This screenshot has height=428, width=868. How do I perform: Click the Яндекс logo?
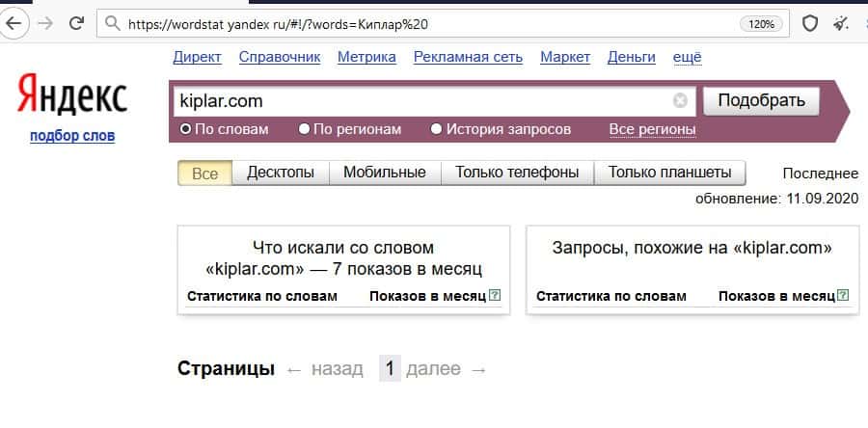[x=72, y=93]
